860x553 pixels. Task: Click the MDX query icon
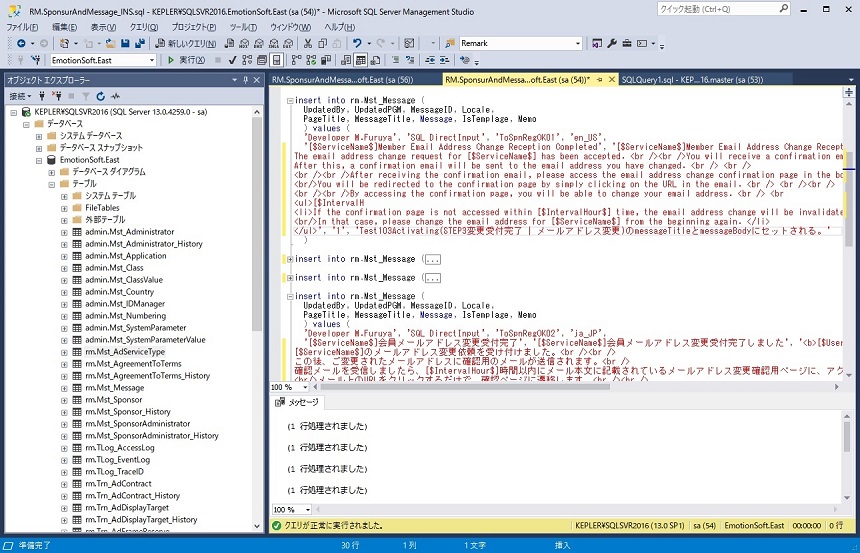click(x=244, y=43)
